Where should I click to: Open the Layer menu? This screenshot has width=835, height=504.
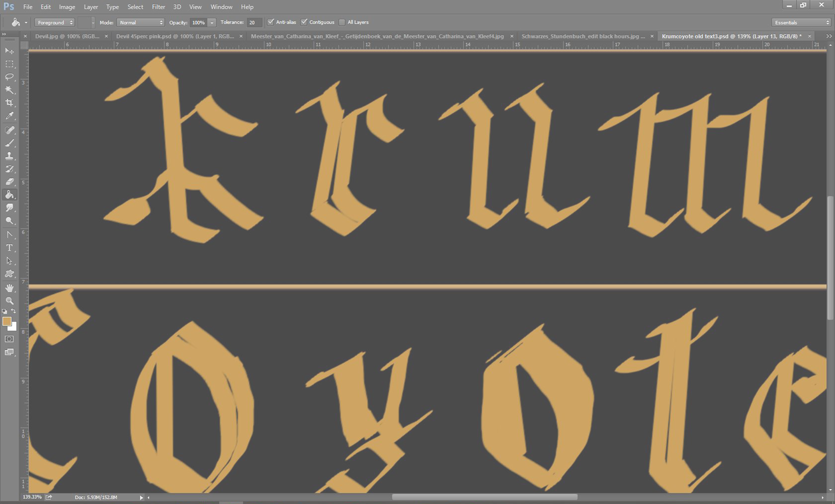pos(91,7)
